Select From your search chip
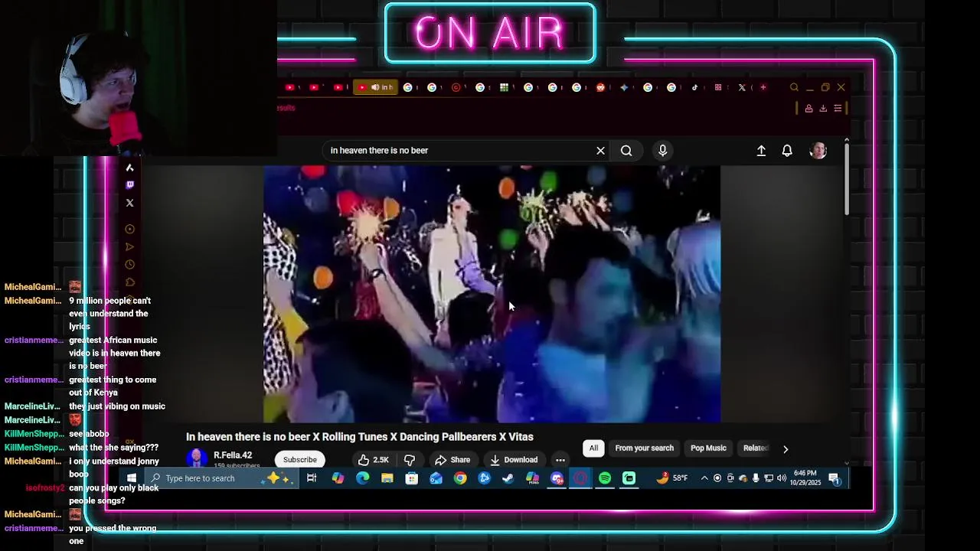 [x=645, y=448]
